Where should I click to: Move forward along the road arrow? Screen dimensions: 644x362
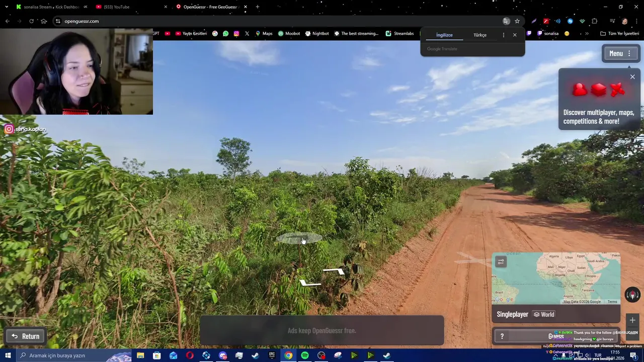334,271
